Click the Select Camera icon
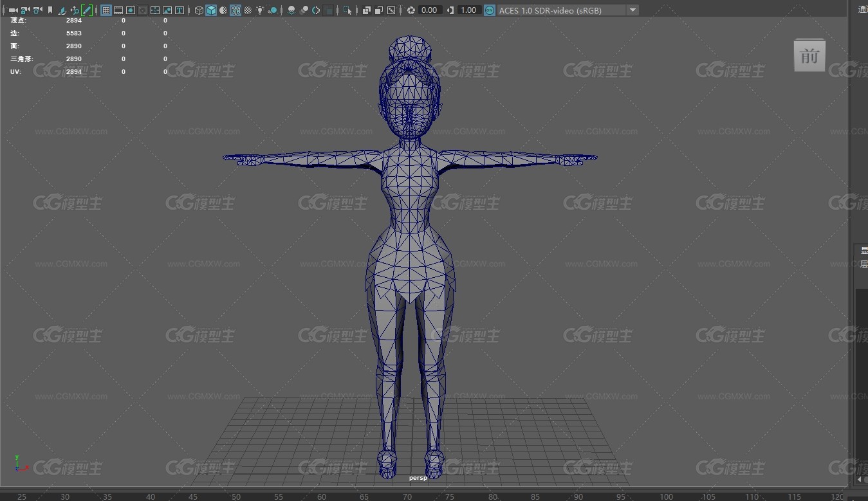Image resolution: width=868 pixels, height=501 pixels. coord(13,10)
